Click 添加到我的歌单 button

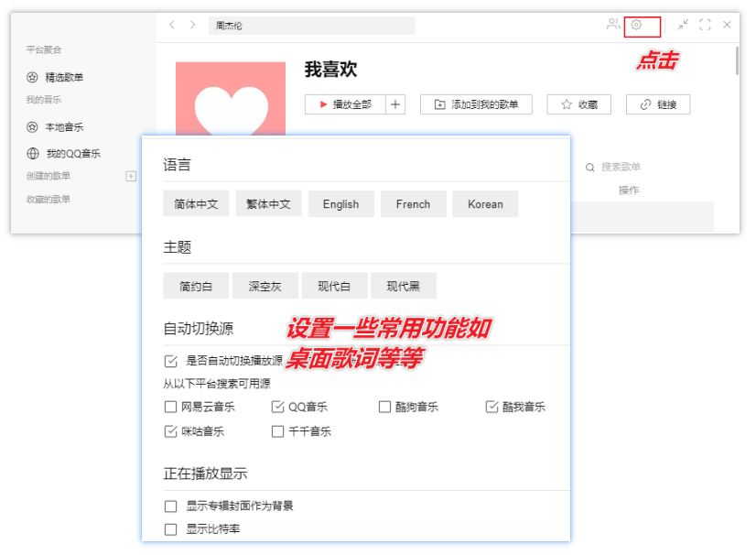pyautogui.click(x=476, y=103)
